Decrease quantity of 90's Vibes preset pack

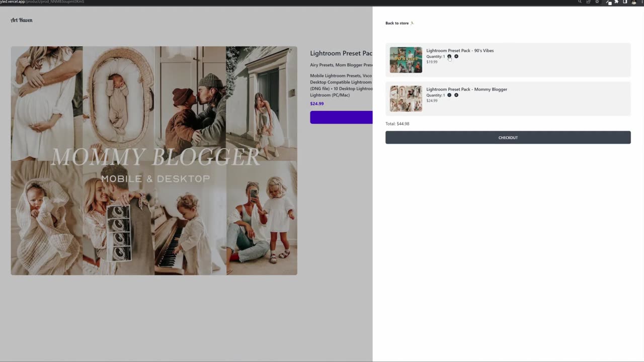tap(449, 56)
